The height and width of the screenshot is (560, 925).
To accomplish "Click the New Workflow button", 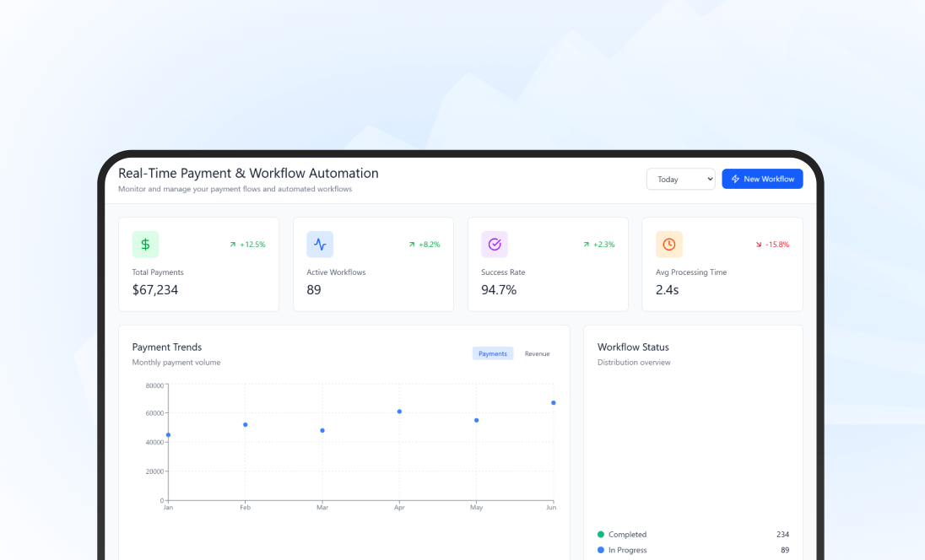I will pos(762,179).
